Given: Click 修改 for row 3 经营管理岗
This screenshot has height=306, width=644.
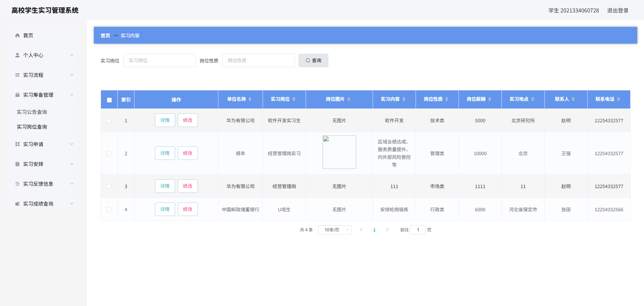Looking at the screenshot, I should pyautogui.click(x=188, y=186).
